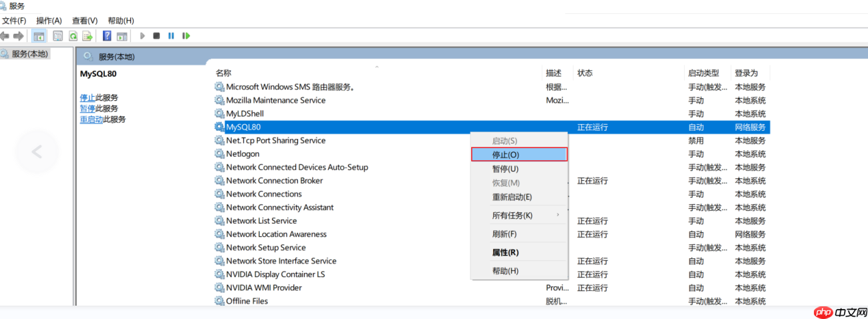Click the Refresh toolbar icon
The width and height of the screenshot is (868, 319).
[x=73, y=36]
